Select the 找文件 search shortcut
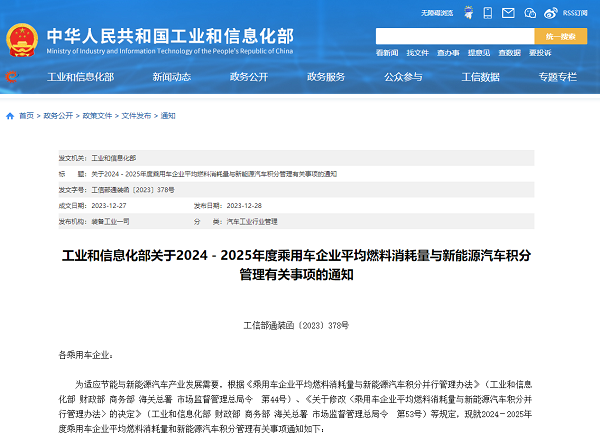Screen dimensions: 600x443 coord(417,53)
